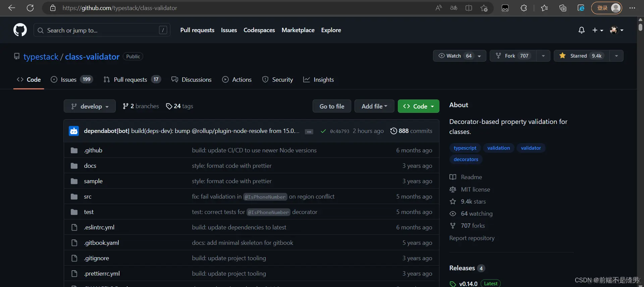Open the .github folder
Image resolution: width=644 pixels, height=287 pixels.
(93, 150)
